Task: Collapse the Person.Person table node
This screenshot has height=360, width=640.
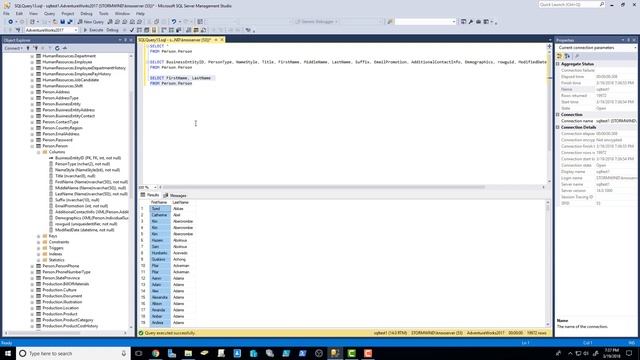Action: click(32, 146)
